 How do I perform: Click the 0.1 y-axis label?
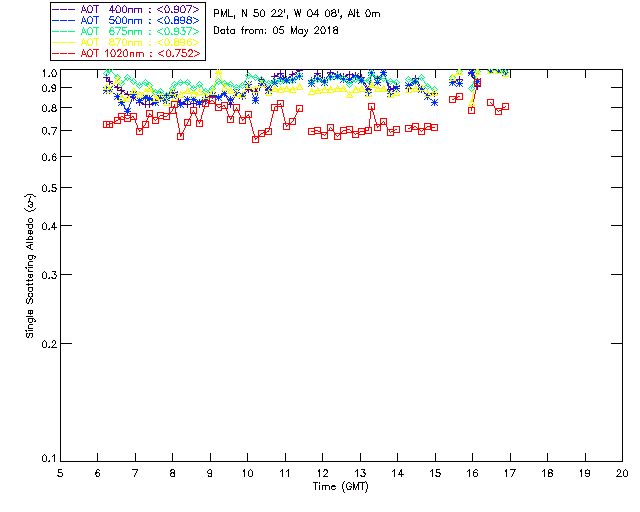(x=49, y=459)
